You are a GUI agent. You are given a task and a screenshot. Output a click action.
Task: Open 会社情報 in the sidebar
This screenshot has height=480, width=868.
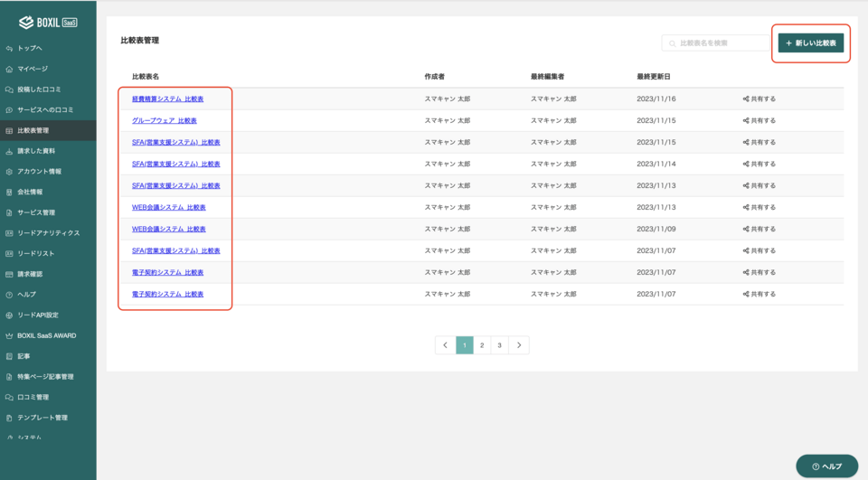(x=30, y=192)
